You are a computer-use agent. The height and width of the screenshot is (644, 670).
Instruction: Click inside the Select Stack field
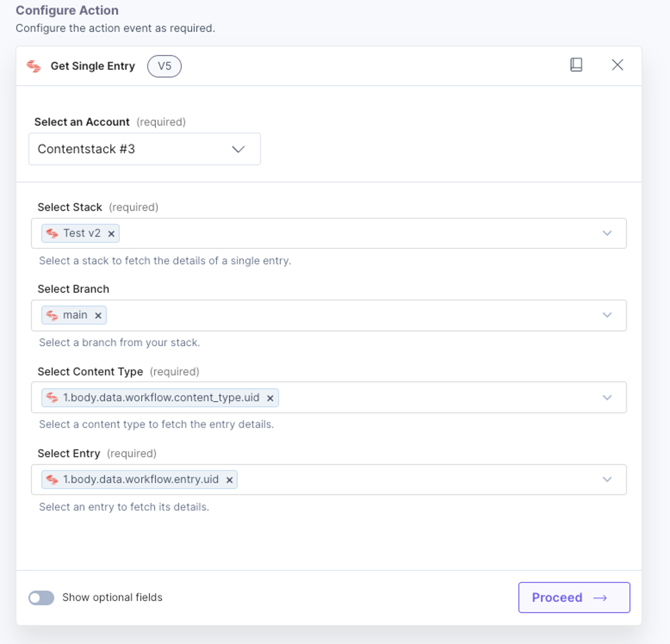[x=329, y=233]
